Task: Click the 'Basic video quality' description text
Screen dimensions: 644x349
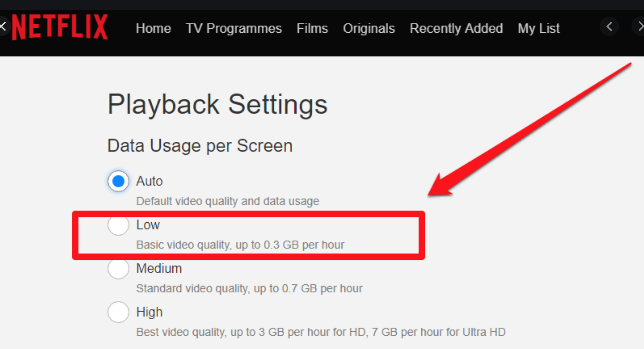Action: (240, 245)
